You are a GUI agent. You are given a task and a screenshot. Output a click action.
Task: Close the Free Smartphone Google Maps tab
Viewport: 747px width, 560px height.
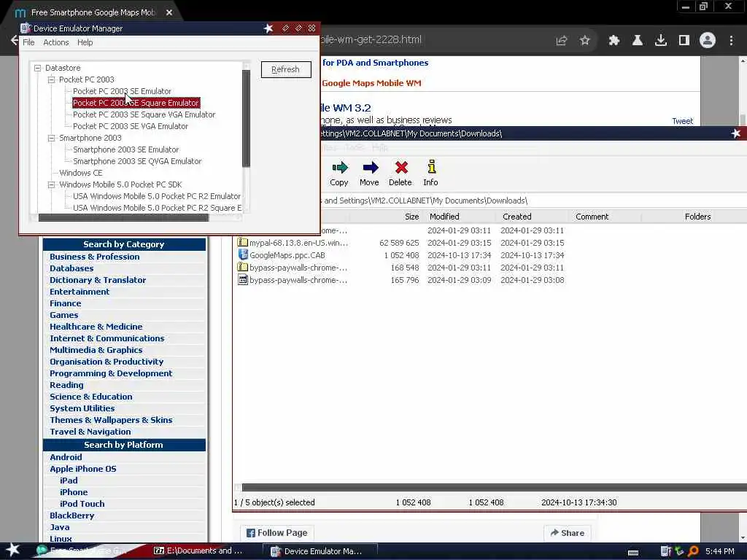[x=169, y=12]
